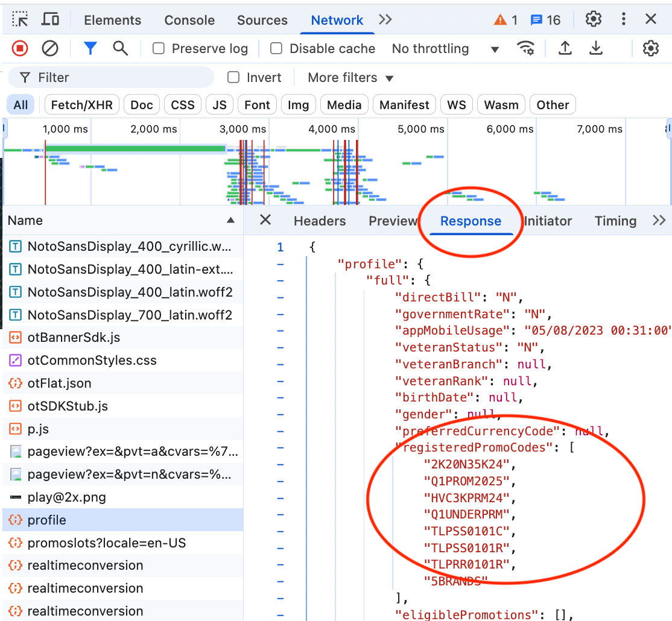Collapse the "full" object fold marker

pyautogui.click(x=281, y=281)
